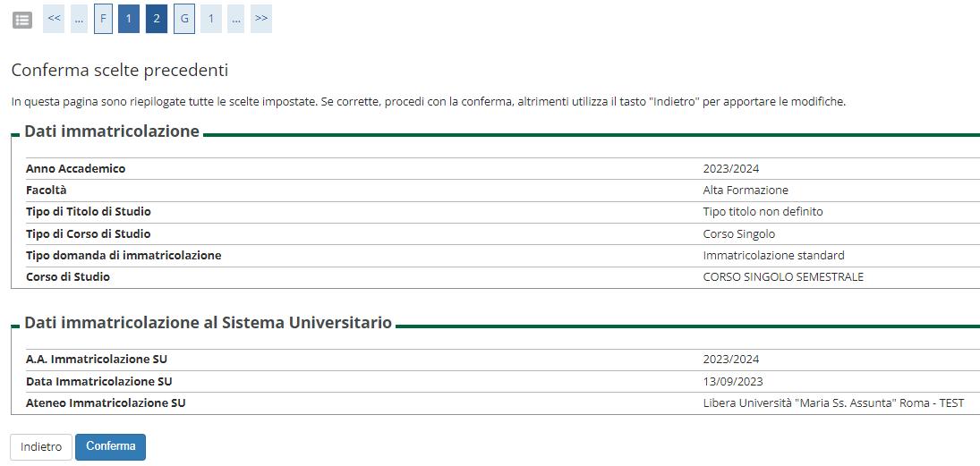Click the 'Dati immatricolazione' section title
This screenshot has height=466, width=980.
point(111,131)
